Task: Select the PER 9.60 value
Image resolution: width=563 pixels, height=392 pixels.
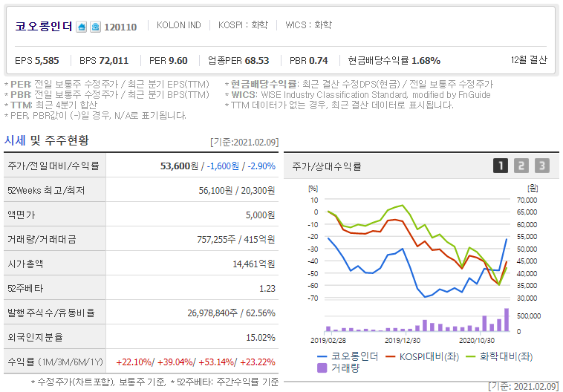Action: pos(169,60)
